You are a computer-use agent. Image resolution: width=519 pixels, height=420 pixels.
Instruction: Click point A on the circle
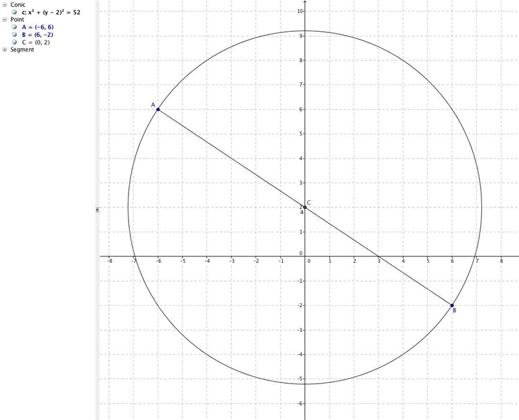pyautogui.click(x=158, y=109)
